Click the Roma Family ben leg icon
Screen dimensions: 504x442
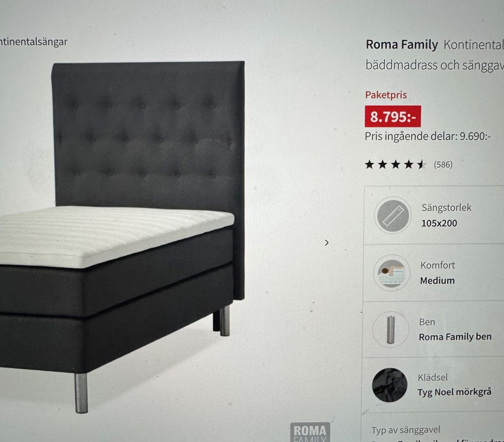pyautogui.click(x=391, y=330)
